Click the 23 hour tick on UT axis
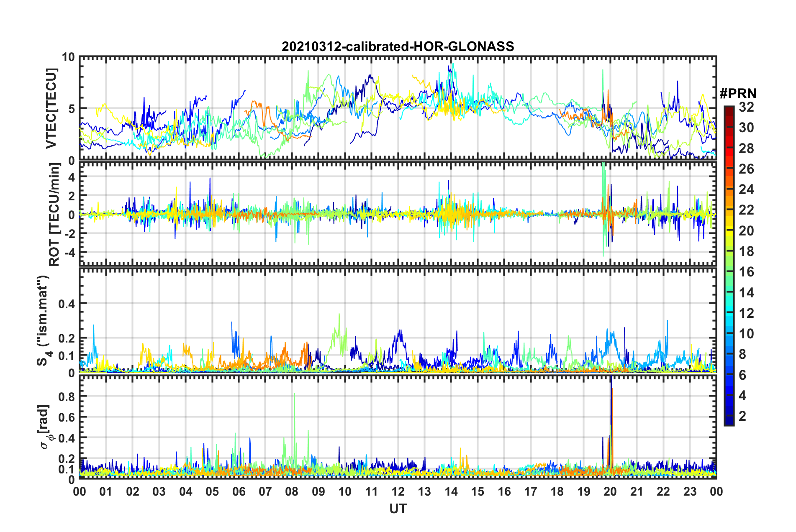 tap(690, 491)
